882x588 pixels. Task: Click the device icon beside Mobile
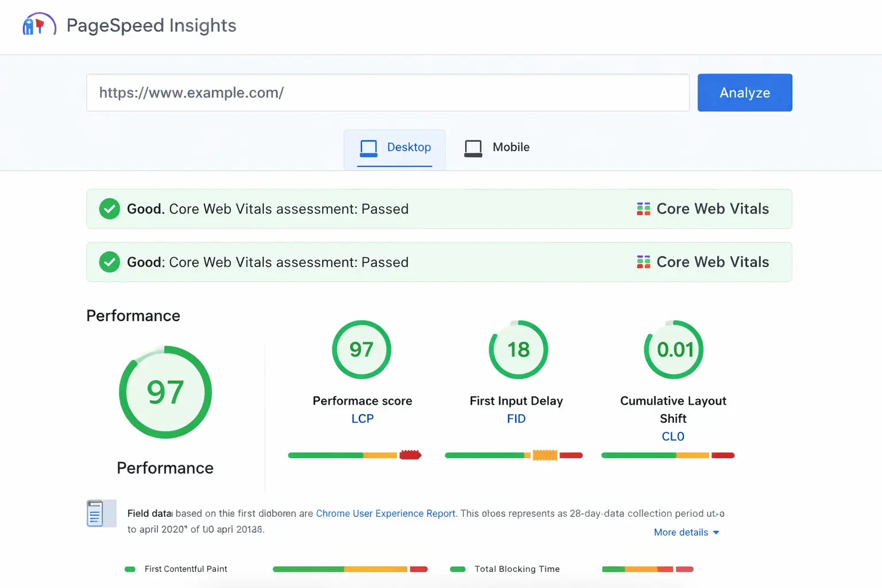click(x=473, y=148)
